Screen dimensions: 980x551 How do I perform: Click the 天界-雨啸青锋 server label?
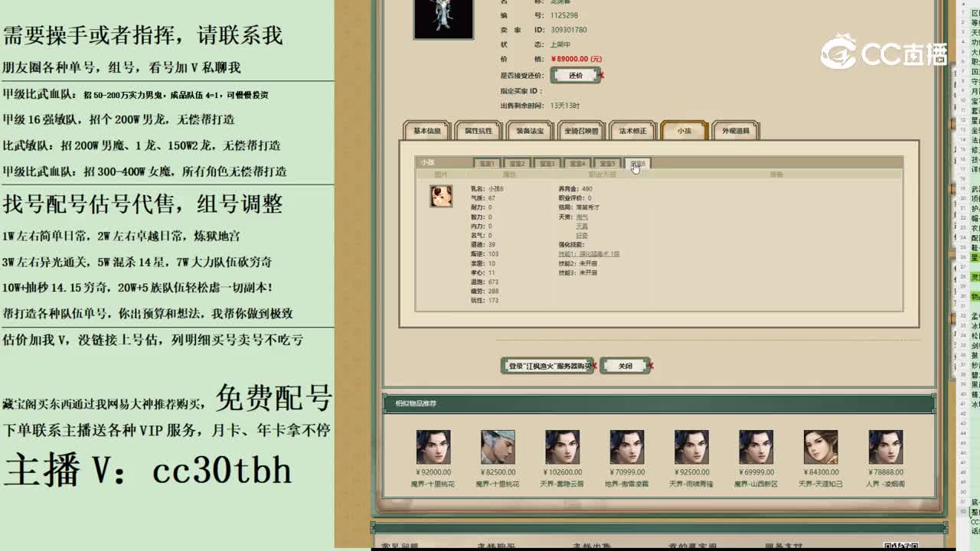click(x=691, y=484)
